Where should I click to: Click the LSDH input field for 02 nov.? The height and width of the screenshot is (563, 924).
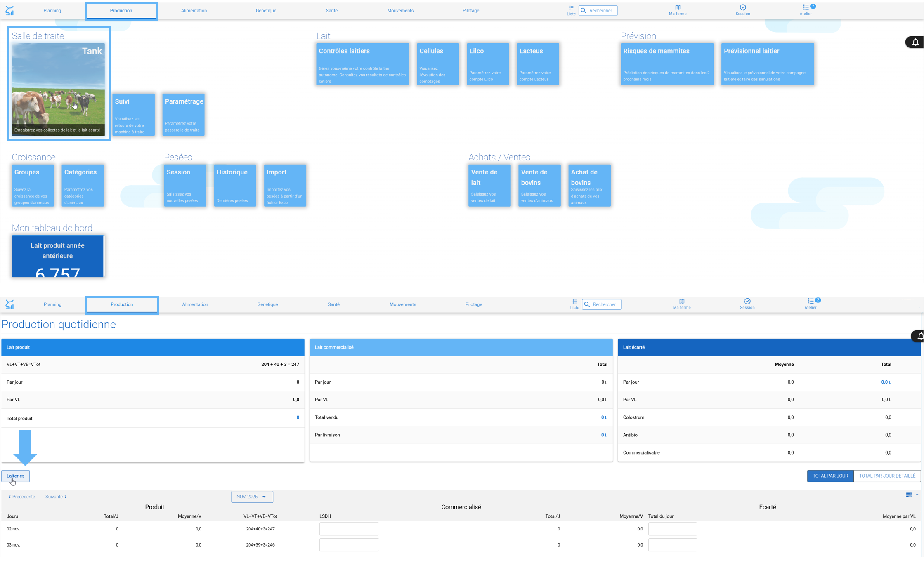349,529
